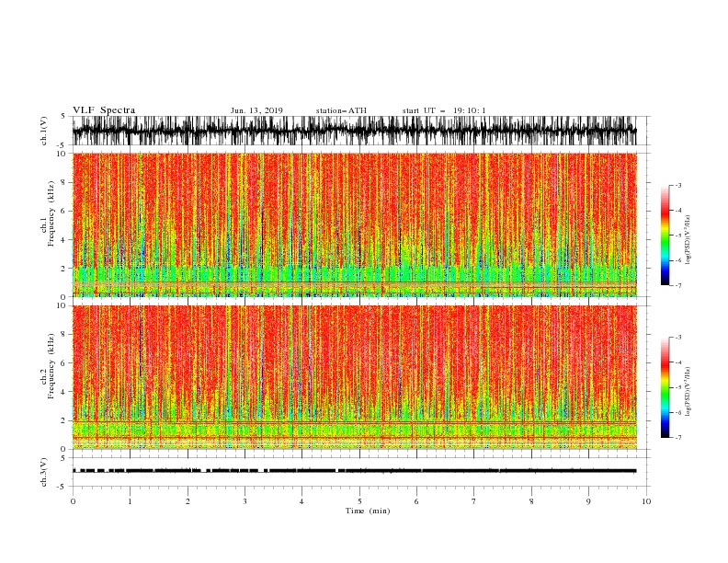Click the "station=ATH" header label
Screen dimensions: 728x563
[341, 110]
